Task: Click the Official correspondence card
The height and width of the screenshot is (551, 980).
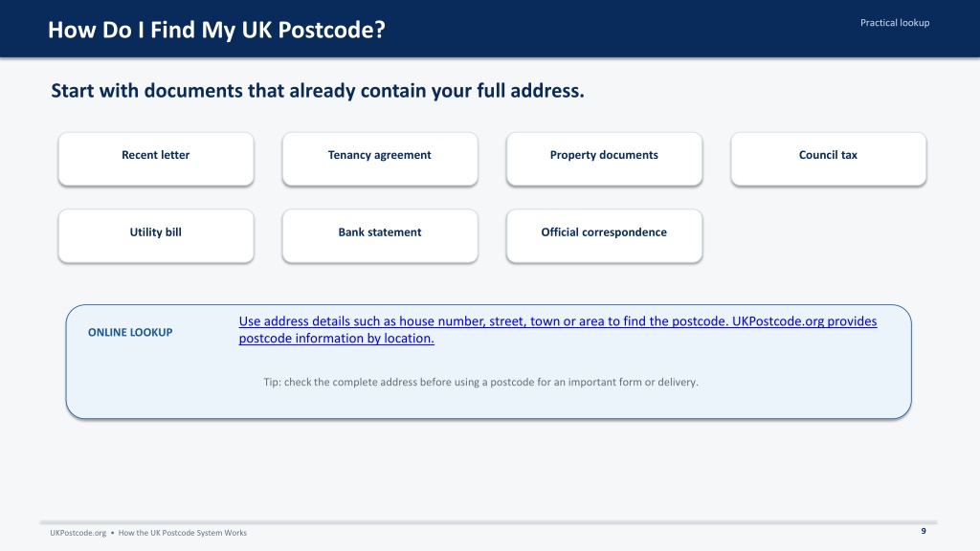Action: 605,235
